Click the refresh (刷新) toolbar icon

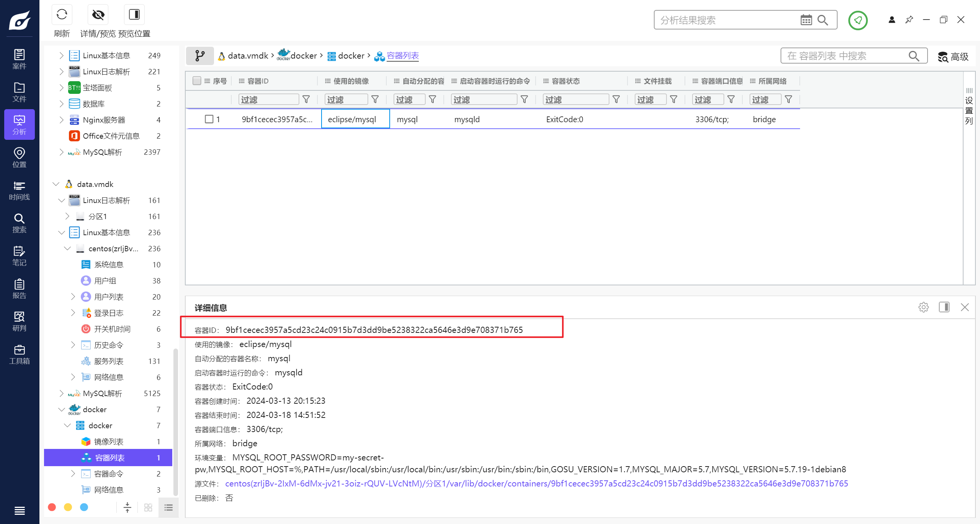(62, 15)
